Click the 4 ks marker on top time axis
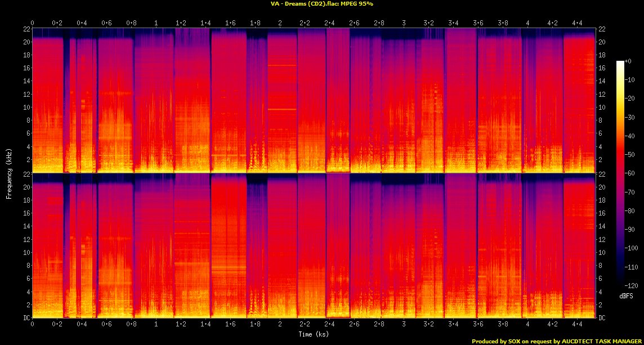Screen dimensions: 644x345 click(527, 23)
